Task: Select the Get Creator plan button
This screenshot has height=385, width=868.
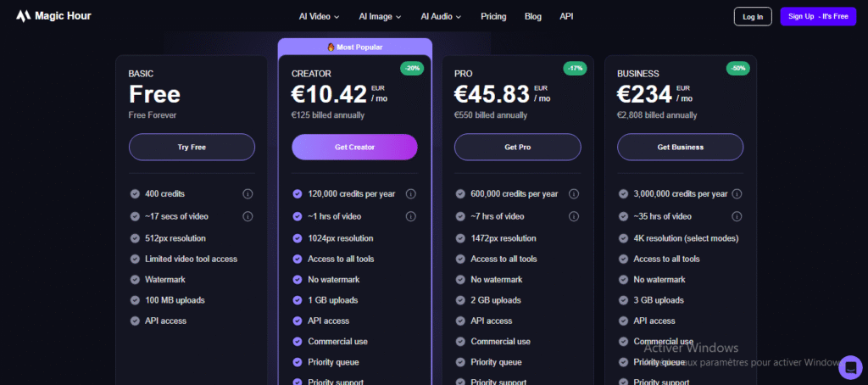Action: (354, 147)
